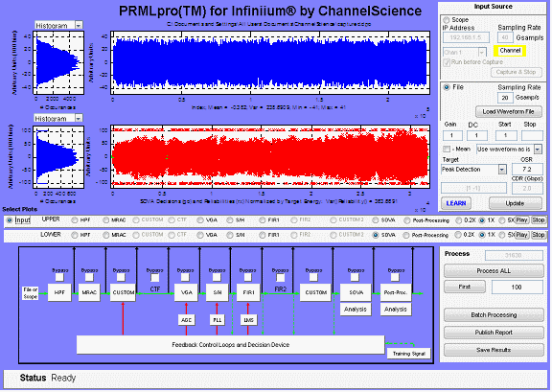The image size is (552, 392).
Task: Open the MRAC block in the diagram
Action: point(89,292)
